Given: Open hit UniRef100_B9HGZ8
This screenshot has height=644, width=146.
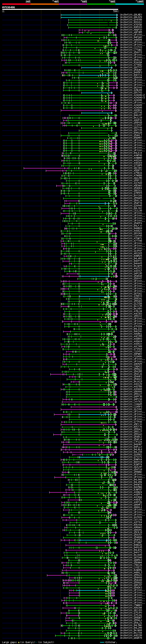Looking at the screenshot, I should (x=131, y=133).
